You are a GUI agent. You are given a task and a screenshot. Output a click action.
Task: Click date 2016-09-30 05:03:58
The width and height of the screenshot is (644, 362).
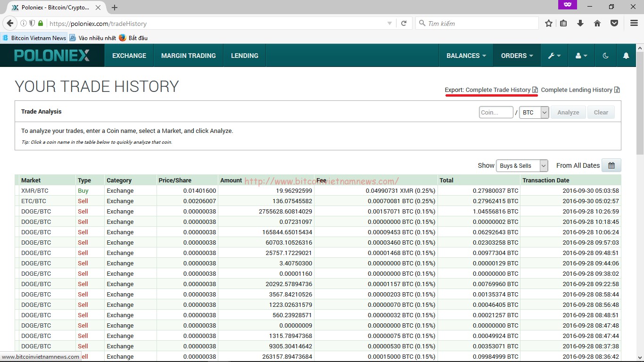coord(591,190)
